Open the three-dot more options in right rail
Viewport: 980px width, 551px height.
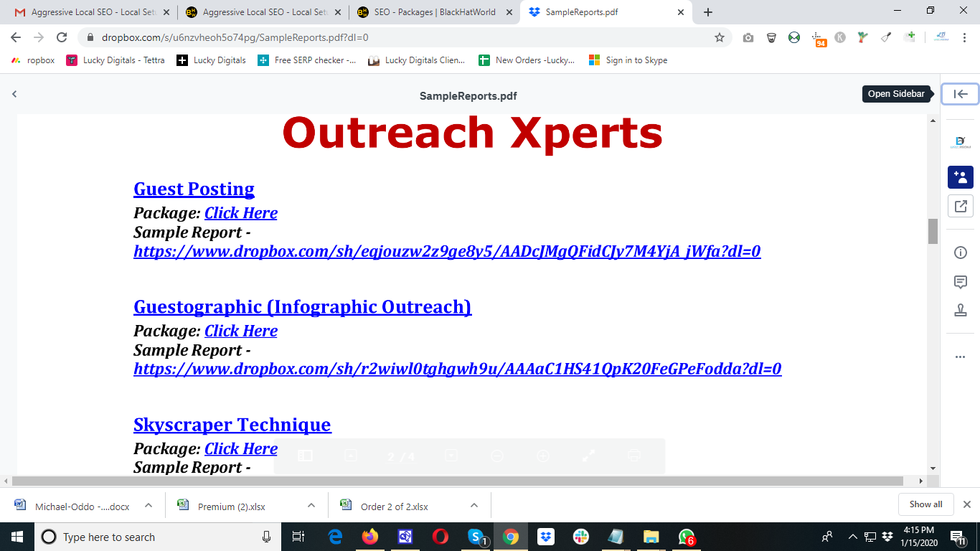pyautogui.click(x=960, y=357)
